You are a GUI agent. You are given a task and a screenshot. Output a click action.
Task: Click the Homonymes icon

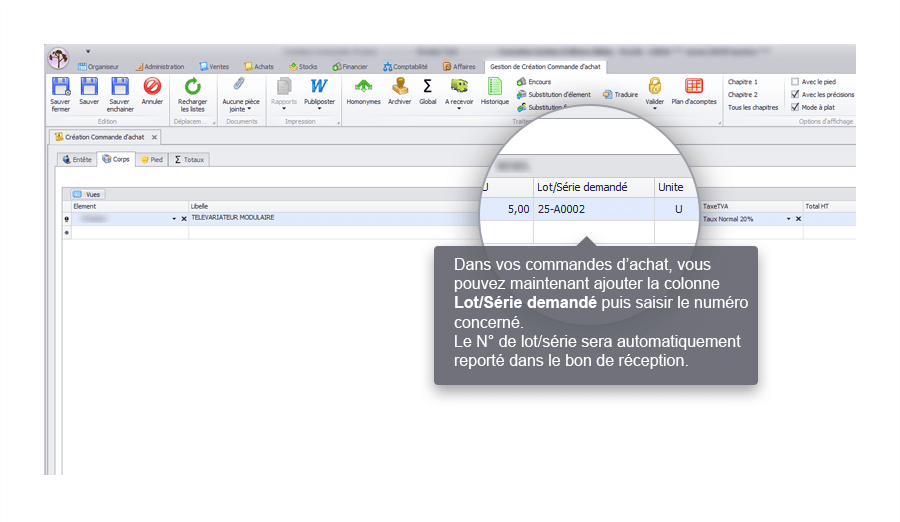(x=363, y=87)
